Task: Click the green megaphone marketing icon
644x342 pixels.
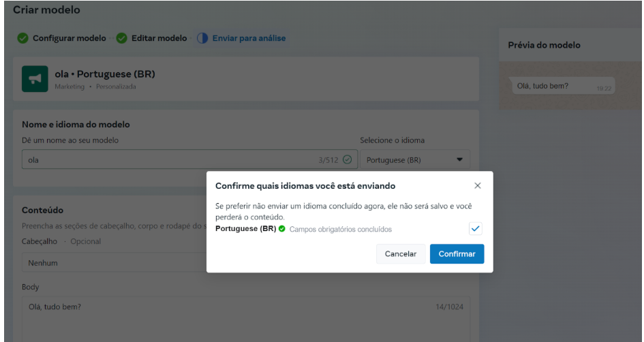Action: [35, 79]
